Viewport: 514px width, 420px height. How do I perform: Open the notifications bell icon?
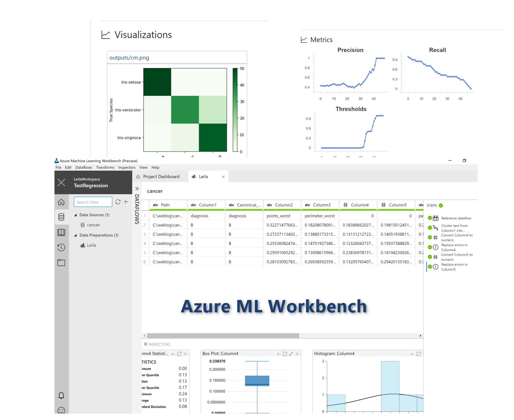point(61,396)
